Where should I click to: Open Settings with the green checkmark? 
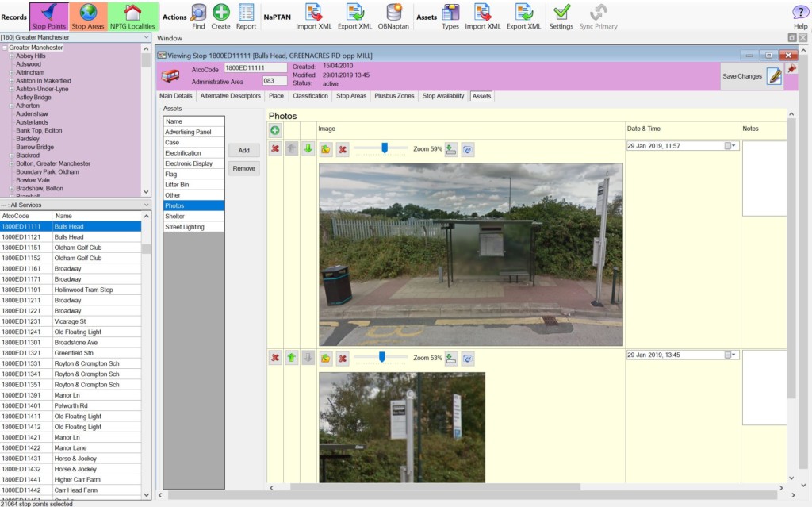[561, 16]
